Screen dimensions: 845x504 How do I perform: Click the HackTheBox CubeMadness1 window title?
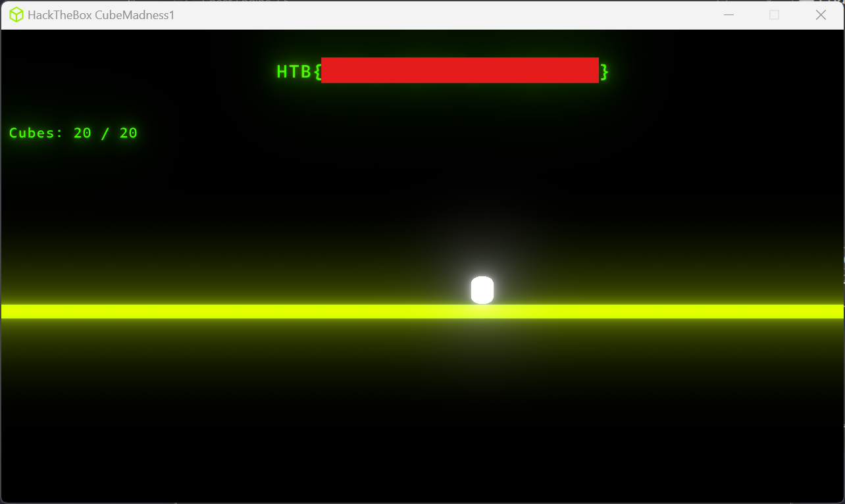pos(101,15)
